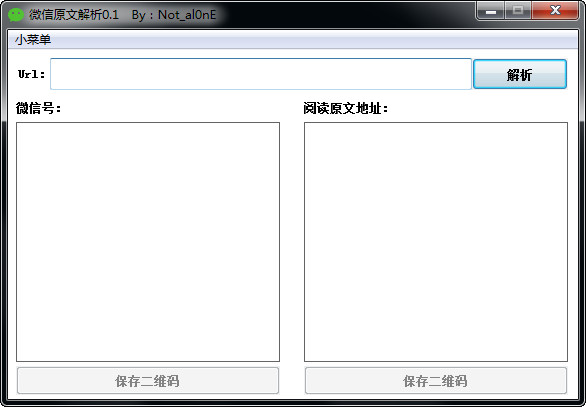Viewport: 586px width, 407px height.
Task: Save QR code under the 阅读原文地址 box
Action: (436, 380)
